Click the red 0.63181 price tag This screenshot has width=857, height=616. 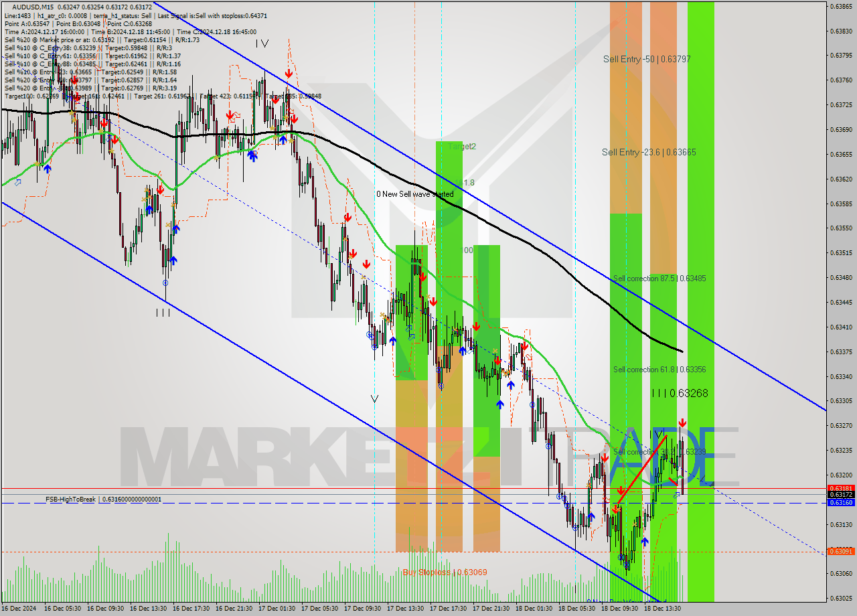click(841, 488)
